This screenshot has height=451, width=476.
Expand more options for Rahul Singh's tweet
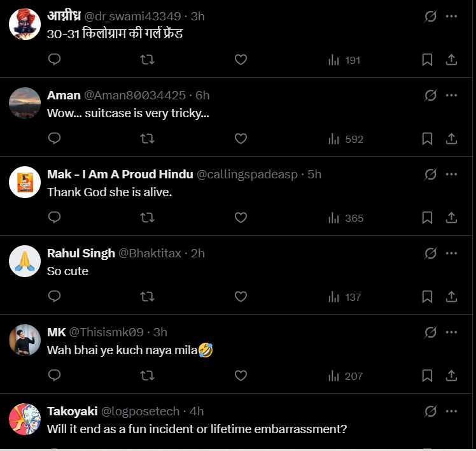coord(452,254)
